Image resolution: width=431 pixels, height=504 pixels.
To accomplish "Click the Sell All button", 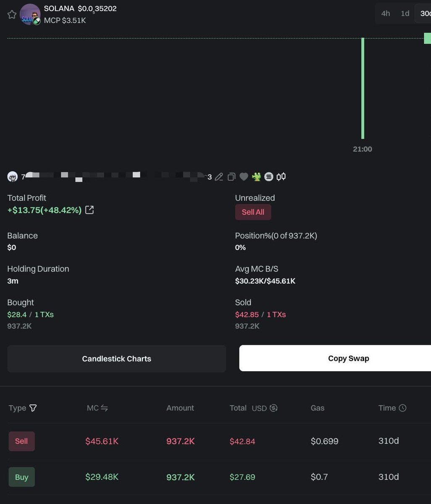I will (x=253, y=212).
